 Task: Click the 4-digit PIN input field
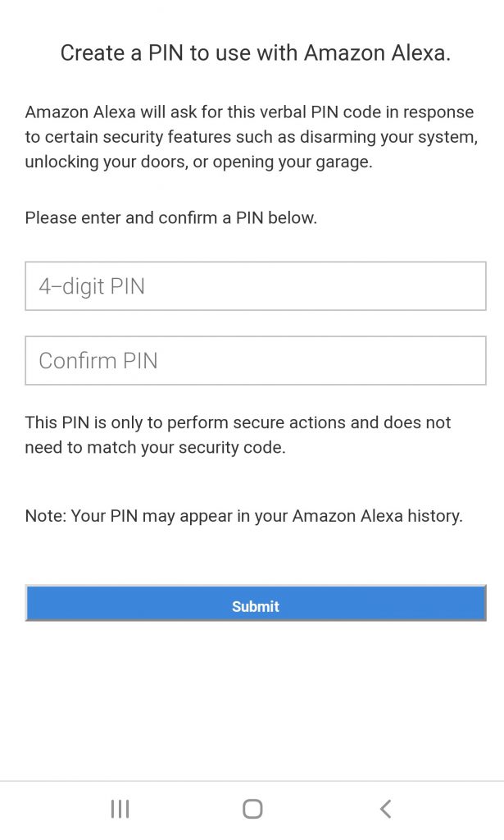click(x=254, y=285)
